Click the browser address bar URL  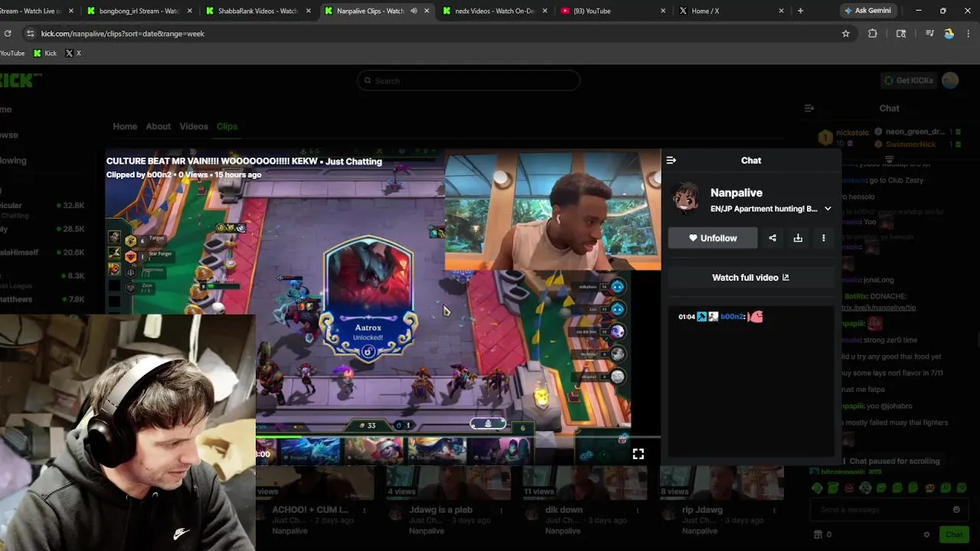coord(122,34)
